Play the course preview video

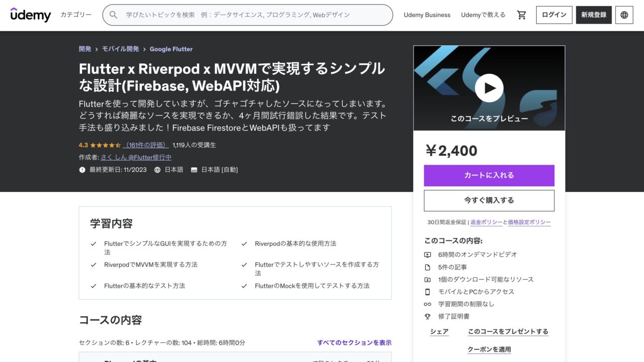[489, 87]
